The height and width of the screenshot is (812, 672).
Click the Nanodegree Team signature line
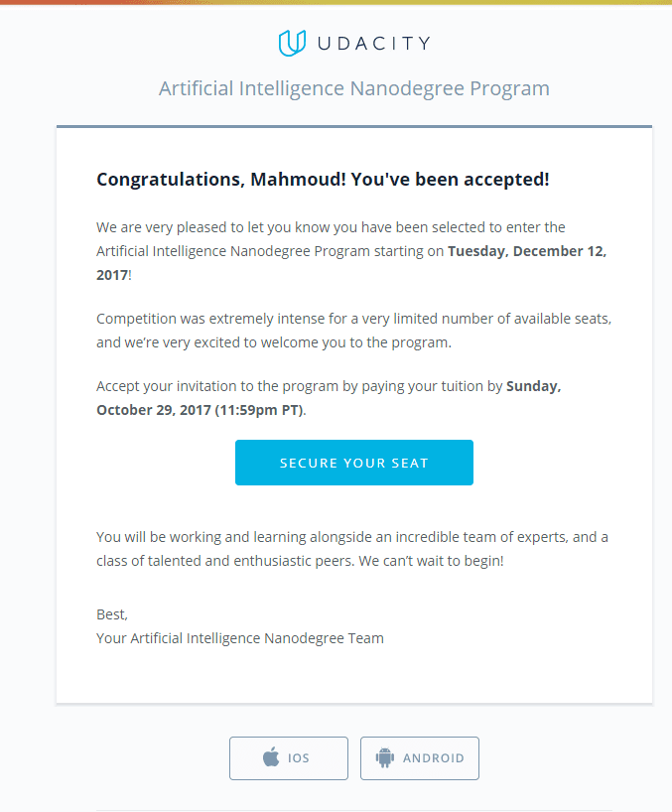(x=240, y=638)
